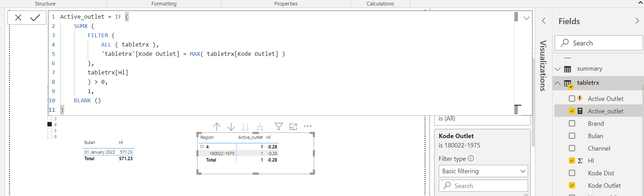
Task: Select slicer value 5
Action: [50, 130]
